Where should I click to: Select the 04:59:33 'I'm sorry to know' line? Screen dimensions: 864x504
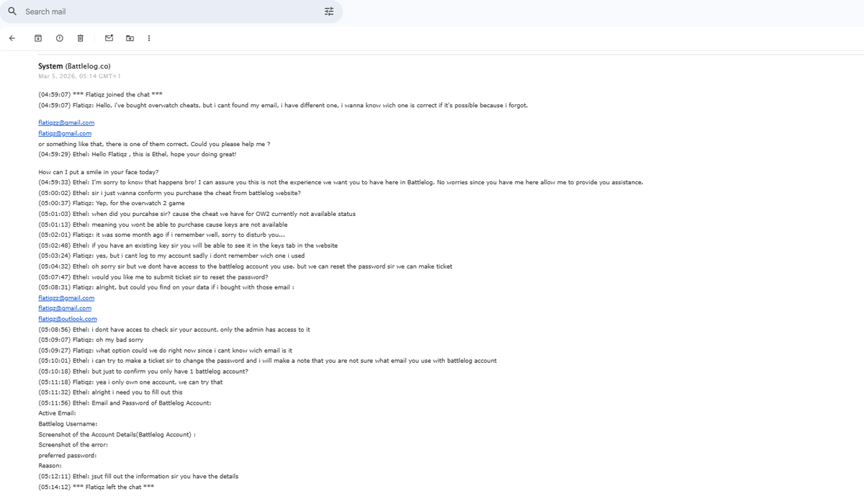click(x=341, y=182)
